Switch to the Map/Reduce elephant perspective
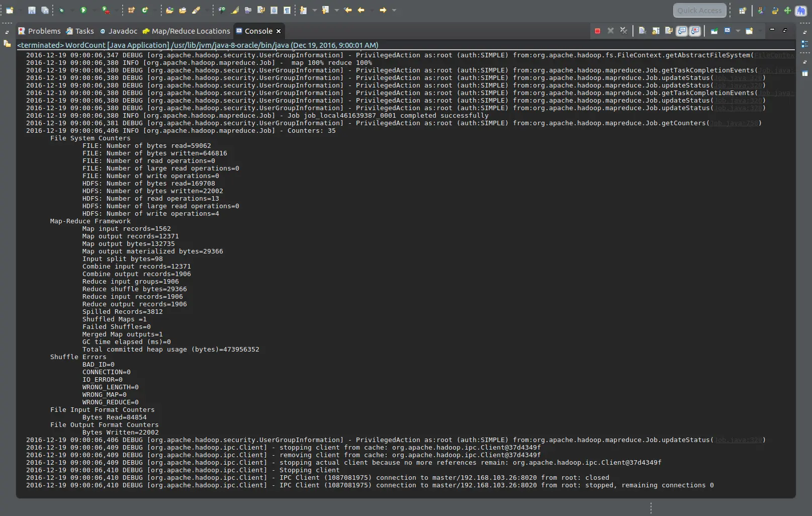 801,10
